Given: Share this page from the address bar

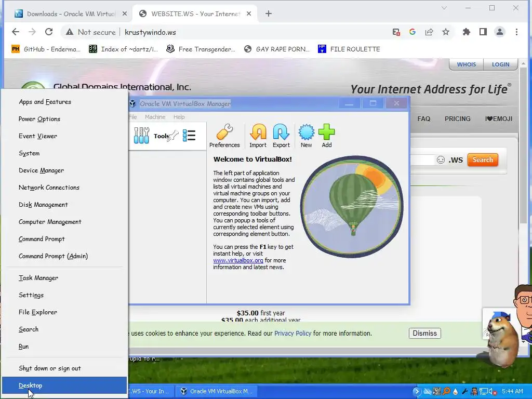Looking at the screenshot, I should (429, 32).
